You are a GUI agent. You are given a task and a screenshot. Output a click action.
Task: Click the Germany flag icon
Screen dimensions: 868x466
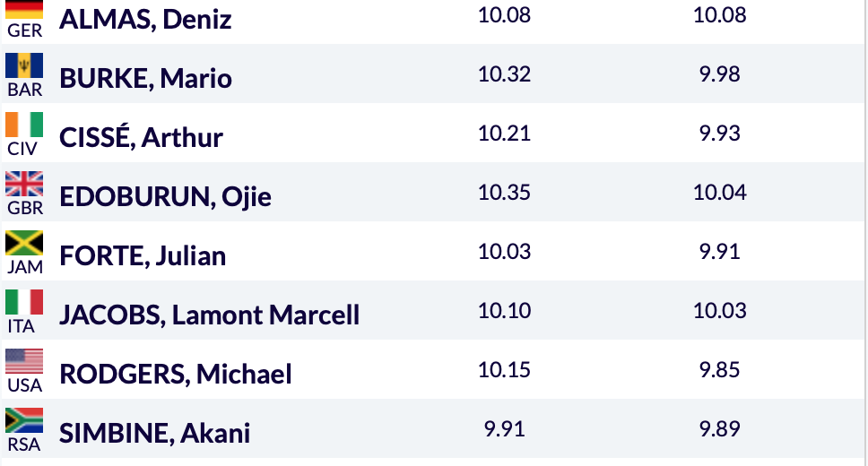[24, 9]
